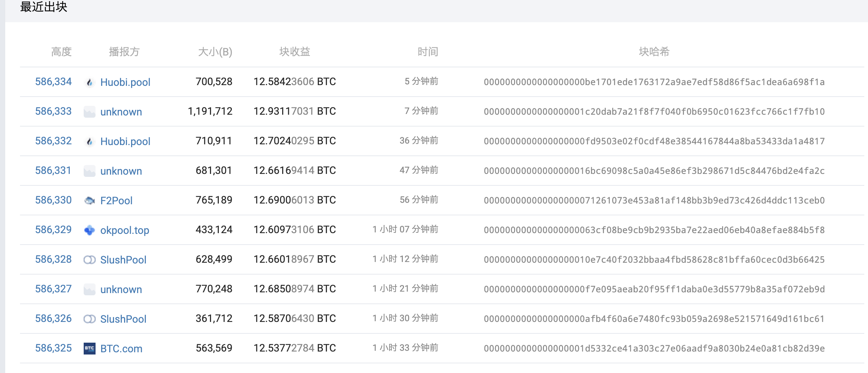Open block height 586,328
Image resolution: width=868 pixels, height=373 pixels.
point(53,259)
